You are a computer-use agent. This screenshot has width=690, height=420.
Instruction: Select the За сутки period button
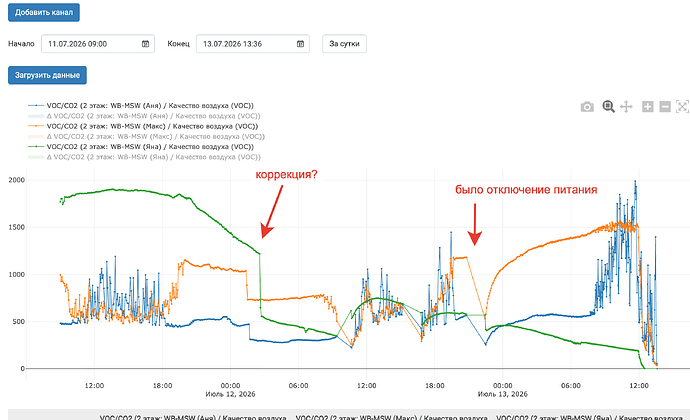pyautogui.click(x=344, y=44)
